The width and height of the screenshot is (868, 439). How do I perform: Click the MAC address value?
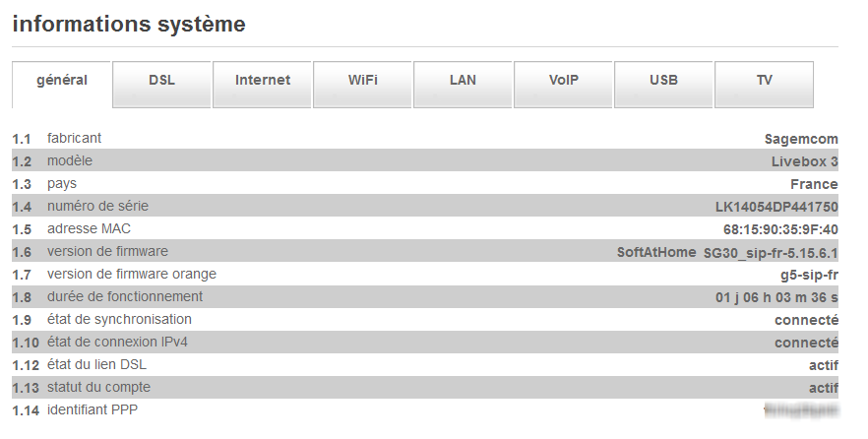780,229
